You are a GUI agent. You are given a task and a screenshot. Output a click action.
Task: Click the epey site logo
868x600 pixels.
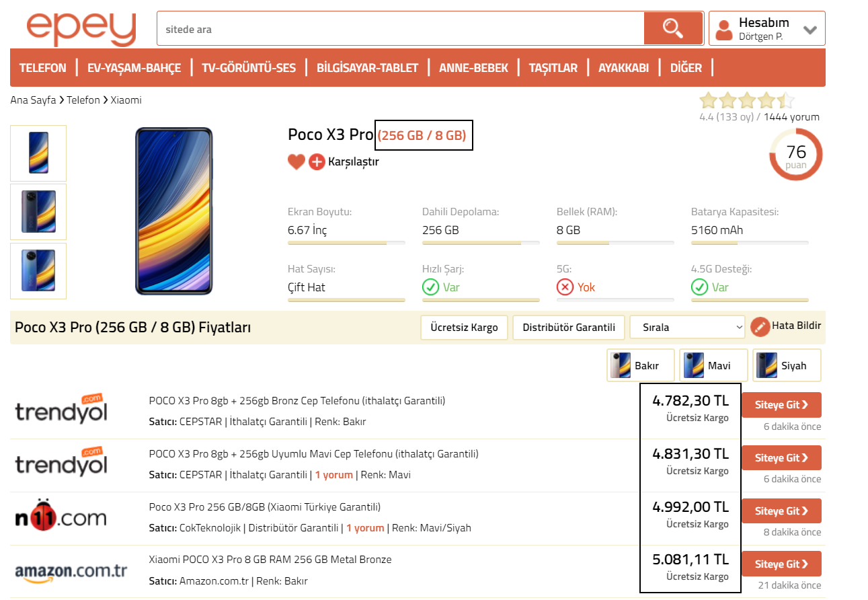coord(81,28)
